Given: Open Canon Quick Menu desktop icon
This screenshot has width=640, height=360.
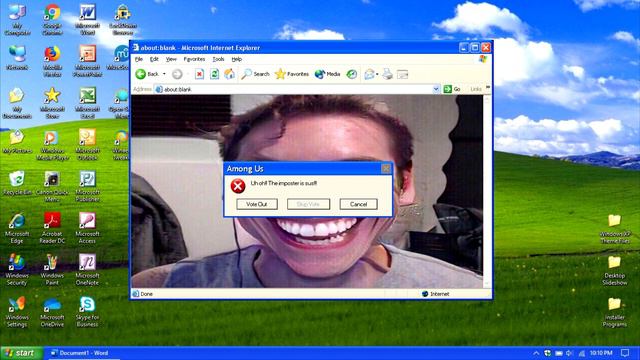Looking at the screenshot, I should coord(52,187).
